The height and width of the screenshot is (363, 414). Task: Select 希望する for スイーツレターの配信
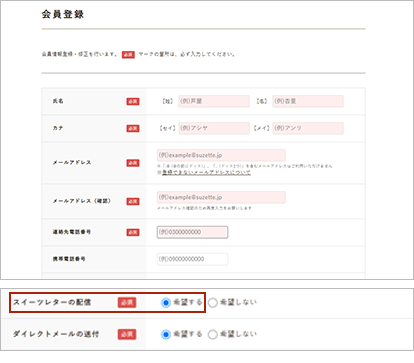tap(166, 303)
